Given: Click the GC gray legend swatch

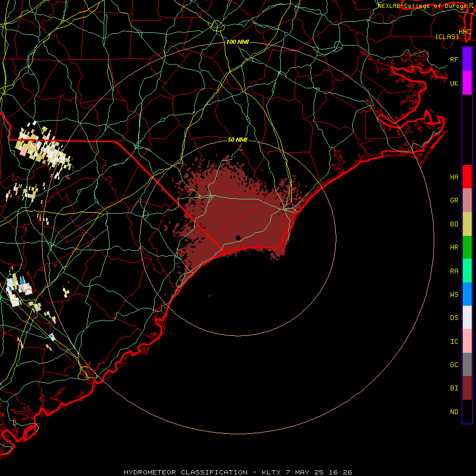Looking at the screenshot, I should pos(467,364).
